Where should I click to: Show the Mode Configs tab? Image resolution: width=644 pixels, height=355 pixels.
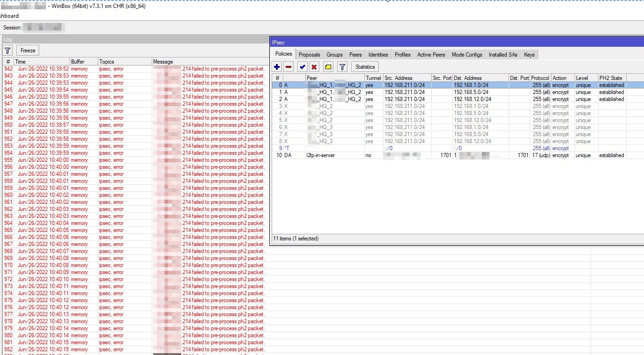click(467, 55)
